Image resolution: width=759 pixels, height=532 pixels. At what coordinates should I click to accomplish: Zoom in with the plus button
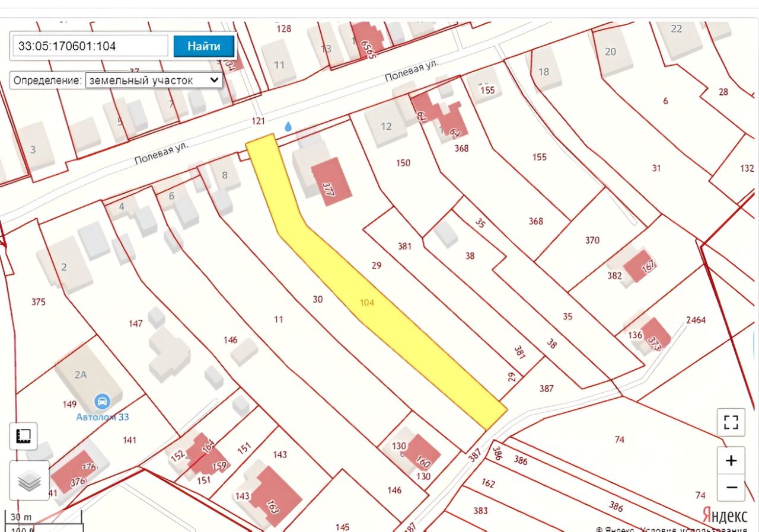(731, 460)
